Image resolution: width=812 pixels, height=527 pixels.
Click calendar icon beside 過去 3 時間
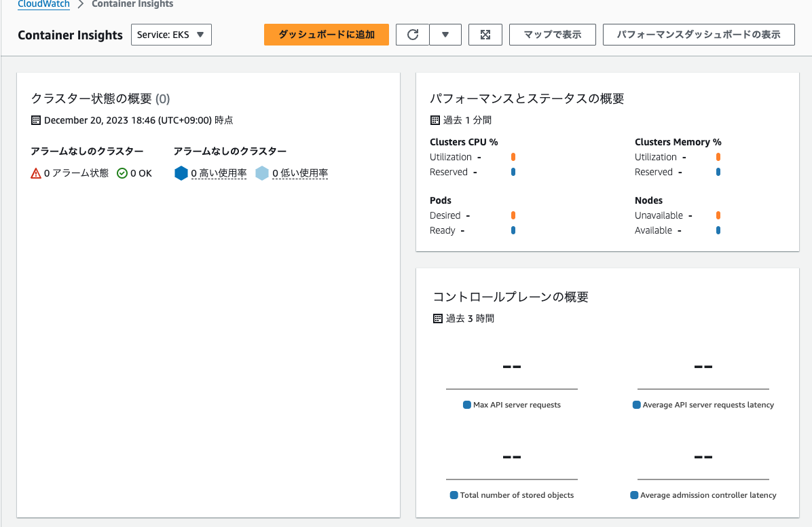click(438, 319)
